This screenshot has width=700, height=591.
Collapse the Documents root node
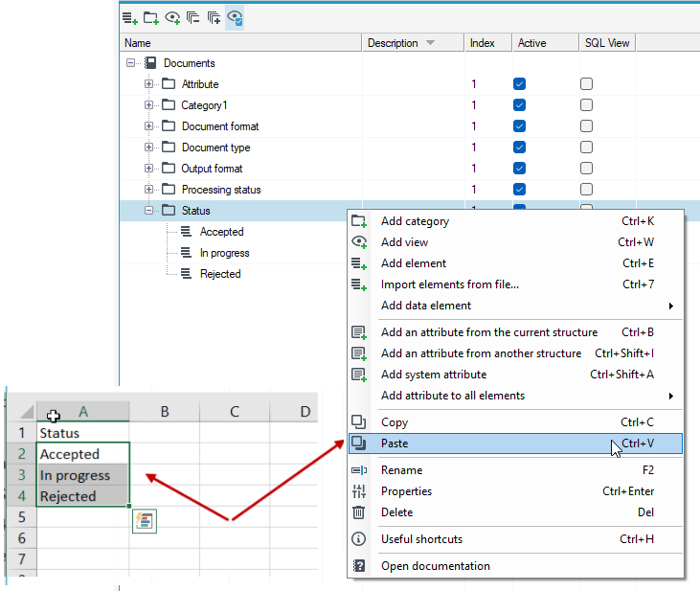pos(130,63)
